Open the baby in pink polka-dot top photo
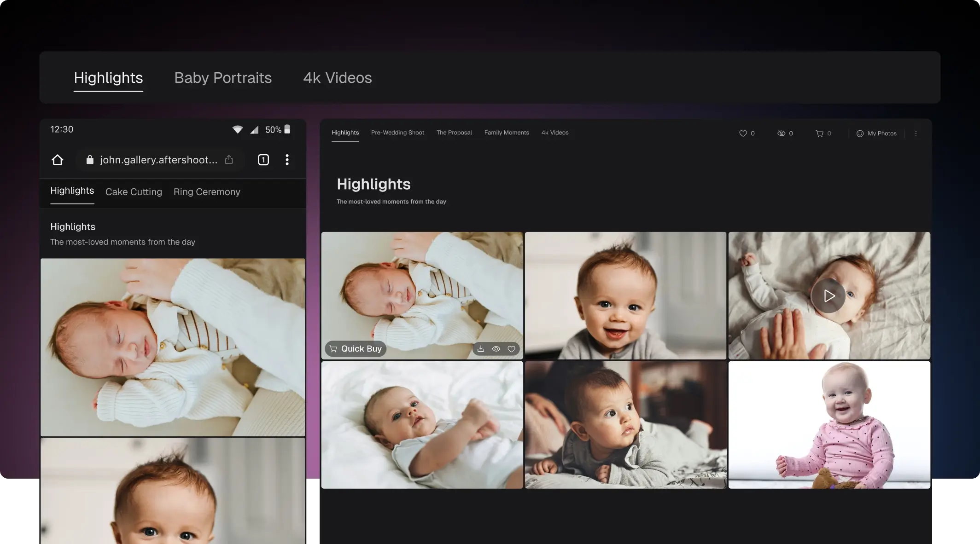 [x=829, y=425]
